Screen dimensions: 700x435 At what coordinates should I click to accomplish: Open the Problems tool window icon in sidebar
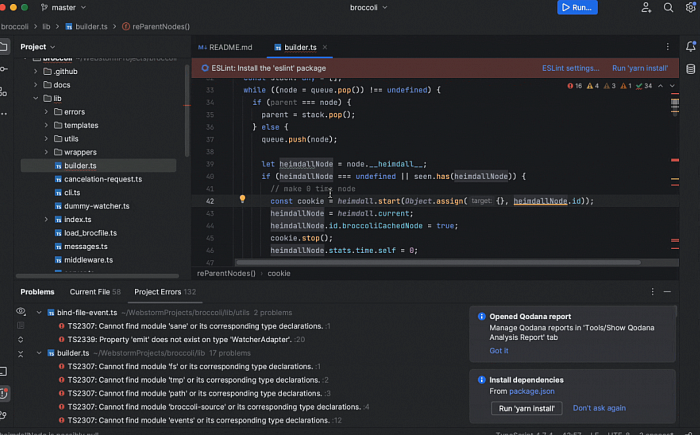coord(4,393)
